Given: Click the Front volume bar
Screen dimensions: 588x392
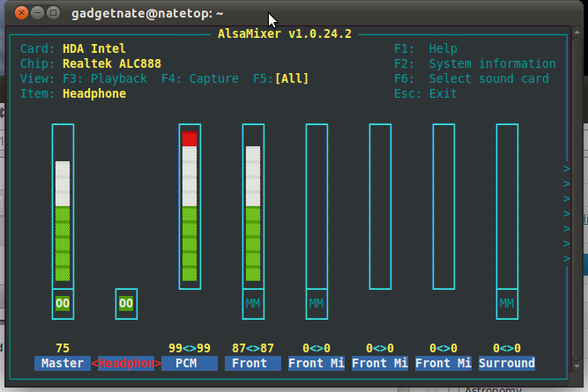Looking at the screenshot, I should [x=253, y=206].
